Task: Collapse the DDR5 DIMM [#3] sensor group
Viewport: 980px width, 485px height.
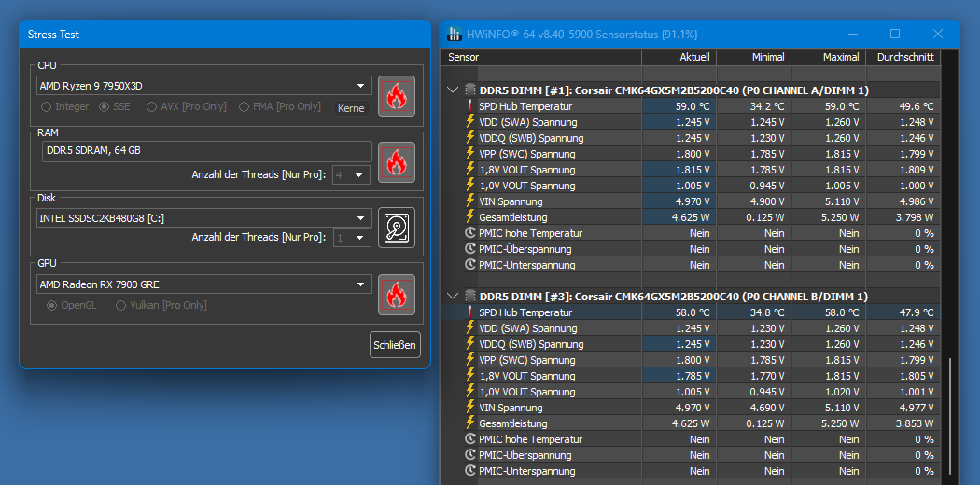Action: coord(453,296)
